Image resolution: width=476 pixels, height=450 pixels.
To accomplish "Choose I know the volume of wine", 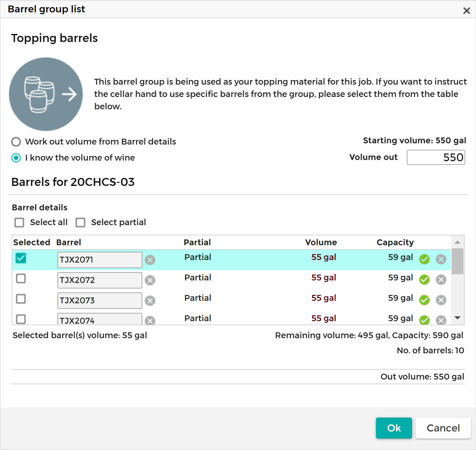I will coord(16,158).
